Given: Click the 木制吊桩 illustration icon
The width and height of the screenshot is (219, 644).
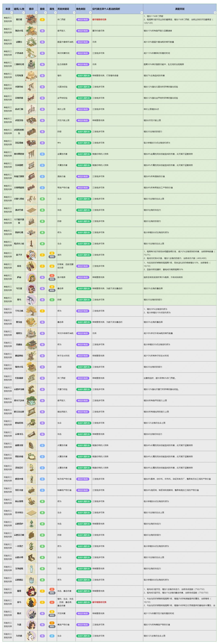Looking at the screenshot, I should 31,87.
